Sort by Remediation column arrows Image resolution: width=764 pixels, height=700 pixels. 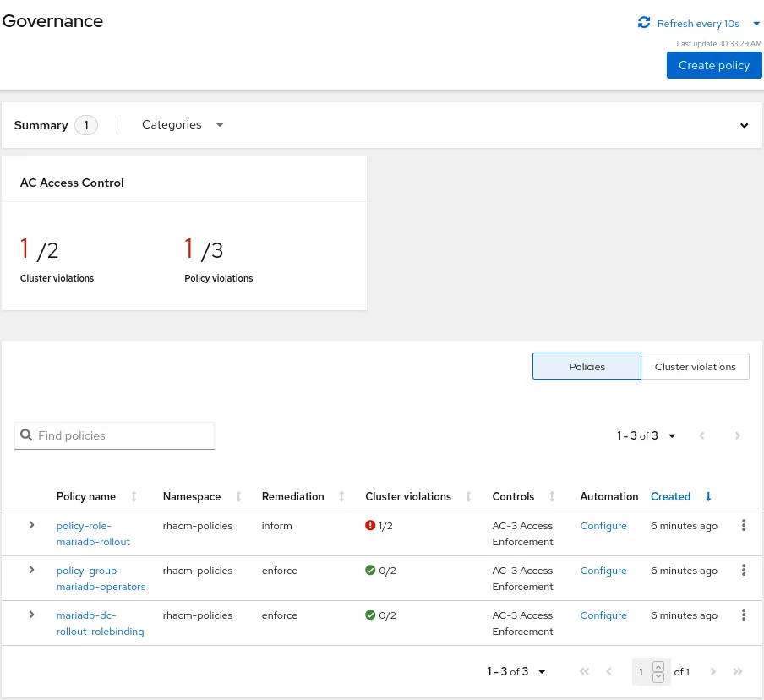point(341,497)
